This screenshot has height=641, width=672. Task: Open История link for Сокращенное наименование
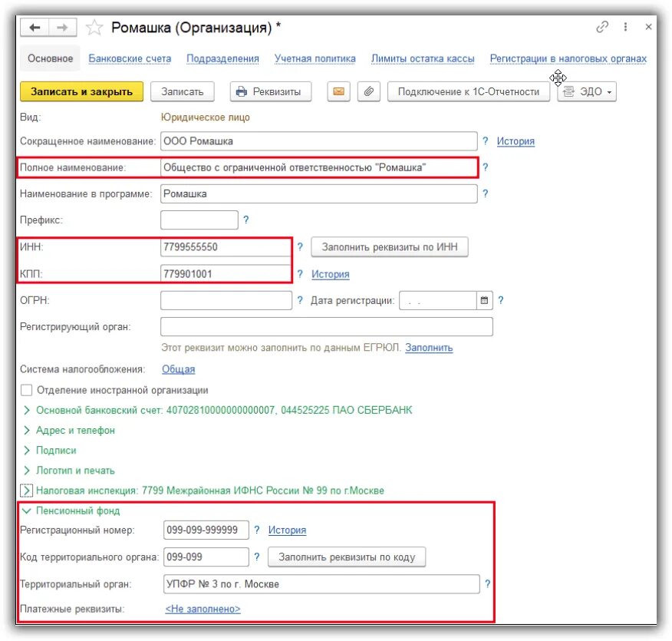pyautogui.click(x=516, y=141)
